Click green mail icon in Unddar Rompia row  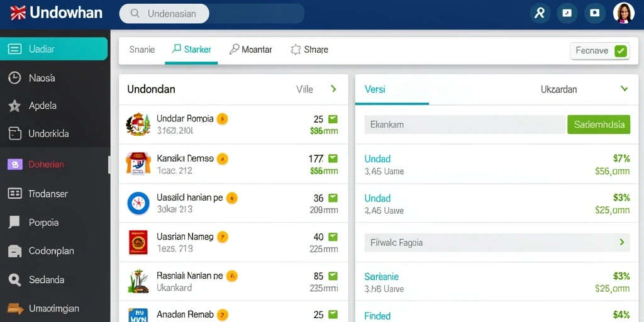pyautogui.click(x=333, y=119)
